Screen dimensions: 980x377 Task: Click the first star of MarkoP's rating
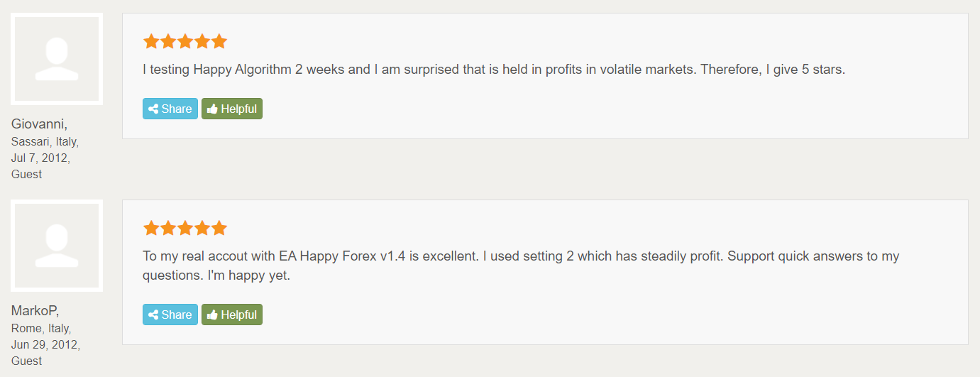pyautogui.click(x=151, y=228)
